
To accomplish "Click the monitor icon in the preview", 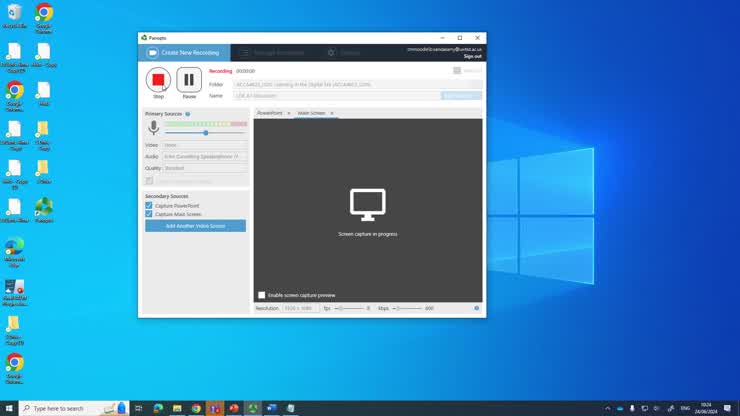I will (368, 205).
